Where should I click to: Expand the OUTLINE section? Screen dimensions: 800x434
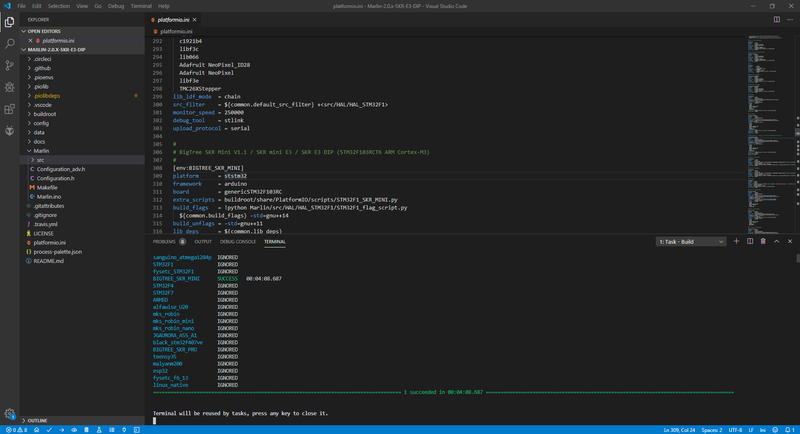coord(37,420)
